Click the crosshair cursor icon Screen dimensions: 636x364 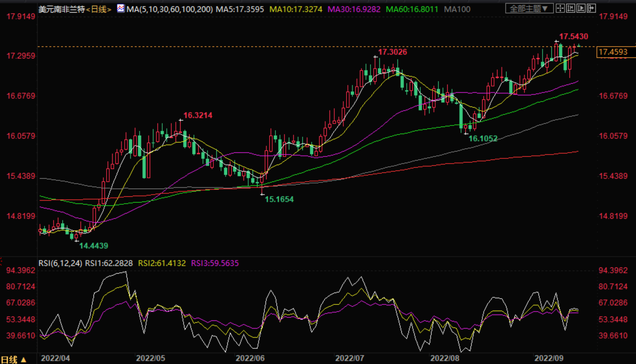560,8
